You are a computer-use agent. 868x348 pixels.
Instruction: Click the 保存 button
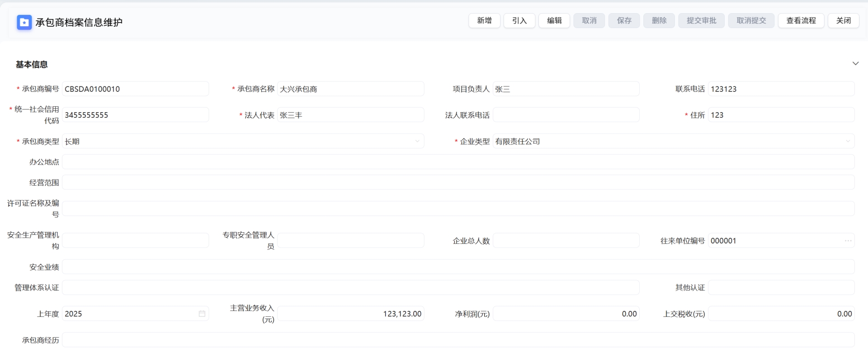pyautogui.click(x=624, y=20)
